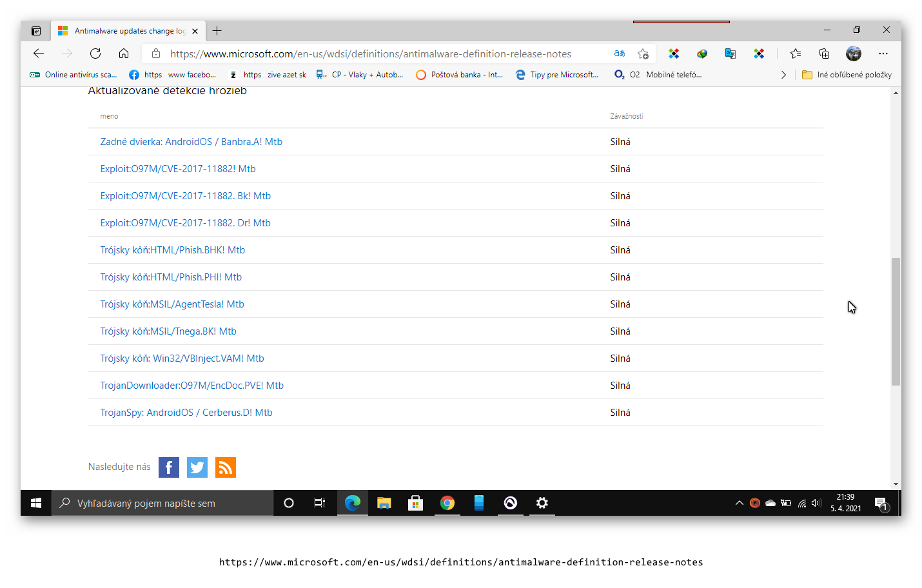Screen dimensions: 922x588
Task: Open the zive azet sk bookmark
Action: click(x=268, y=75)
